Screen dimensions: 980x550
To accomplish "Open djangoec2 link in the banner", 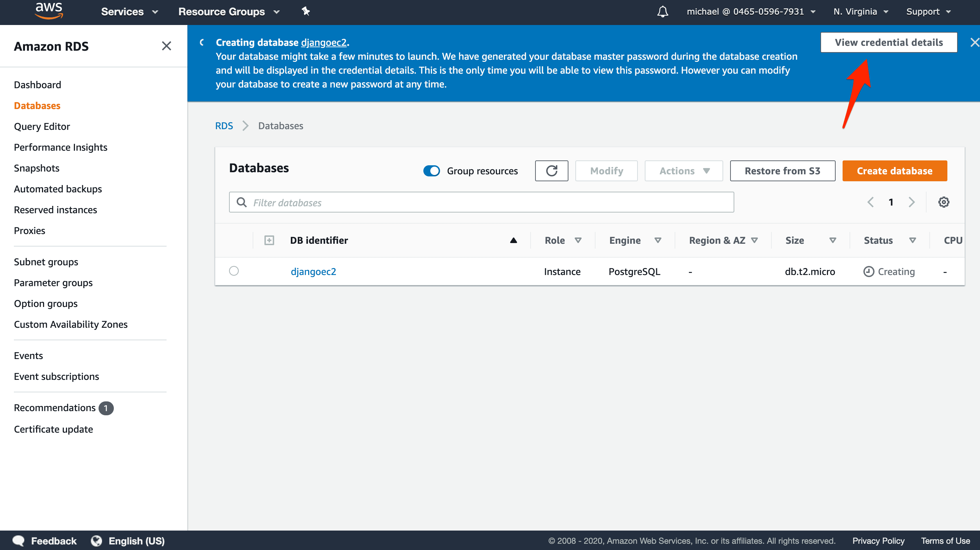I will 324,42.
